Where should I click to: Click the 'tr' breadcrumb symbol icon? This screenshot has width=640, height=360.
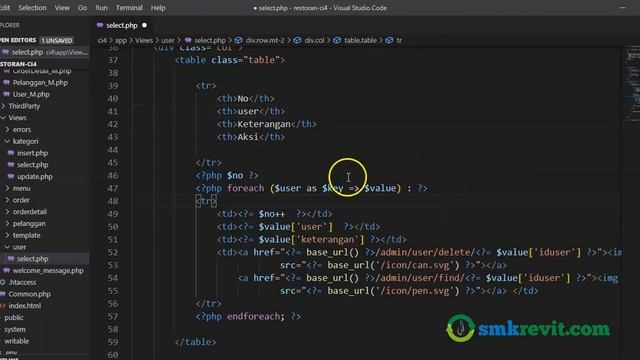pyautogui.click(x=389, y=40)
